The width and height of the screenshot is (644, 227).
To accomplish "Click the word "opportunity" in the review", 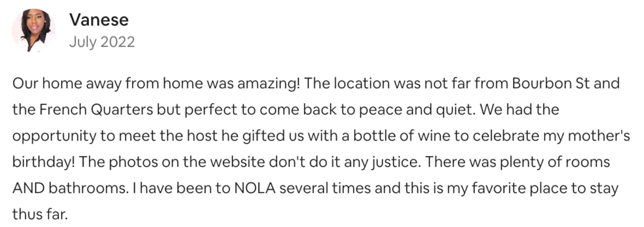I will [x=54, y=136].
